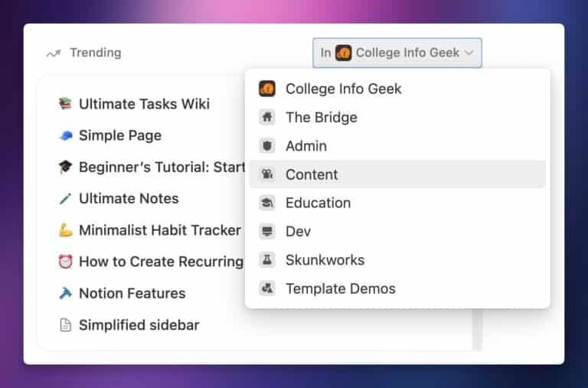
Task: Click the flask icon beside Skunkworks
Action: (x=266, y=259)
